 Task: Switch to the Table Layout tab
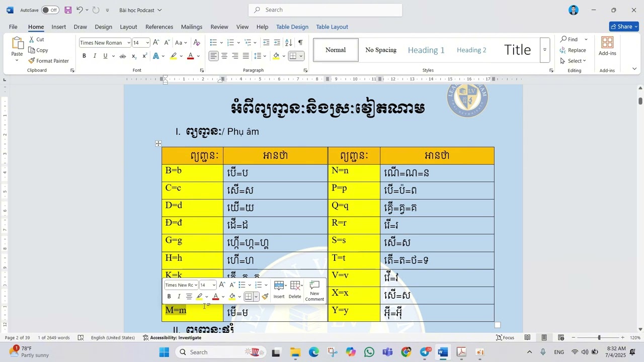pos(332,27)
